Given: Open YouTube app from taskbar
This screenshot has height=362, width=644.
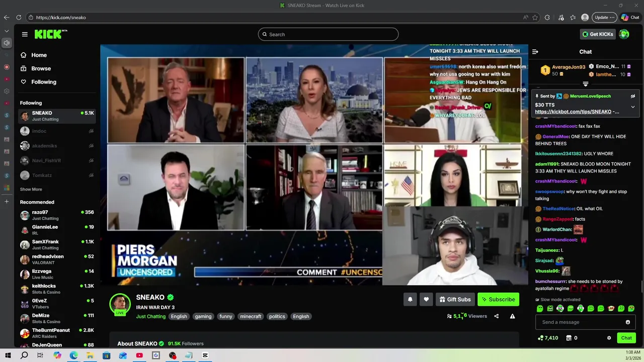Looking at the screenshot, I should 139,355.
